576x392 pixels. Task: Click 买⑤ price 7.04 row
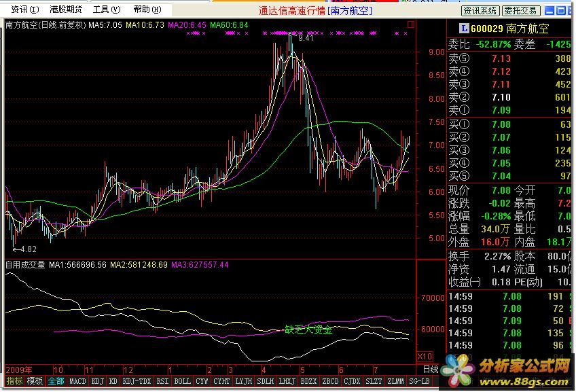509,175
